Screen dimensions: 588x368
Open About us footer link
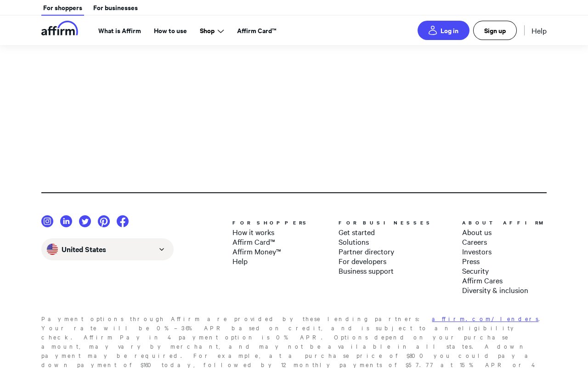coord(477,232)
